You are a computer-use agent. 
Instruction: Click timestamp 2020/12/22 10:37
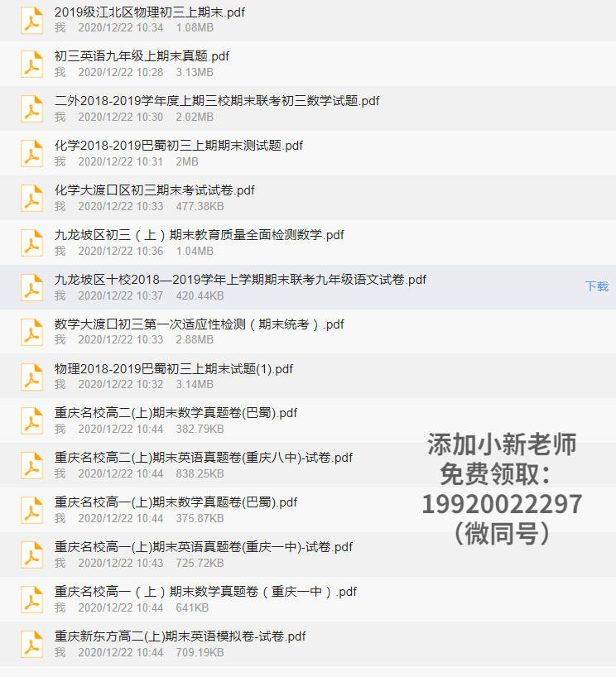pyautogui.click(x=121, y=295)
